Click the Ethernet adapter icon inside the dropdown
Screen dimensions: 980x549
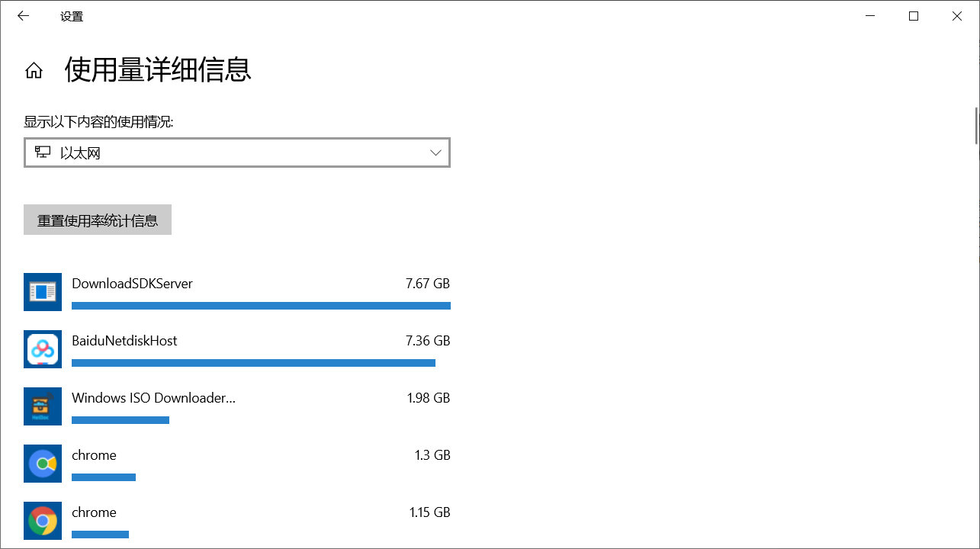43,152
